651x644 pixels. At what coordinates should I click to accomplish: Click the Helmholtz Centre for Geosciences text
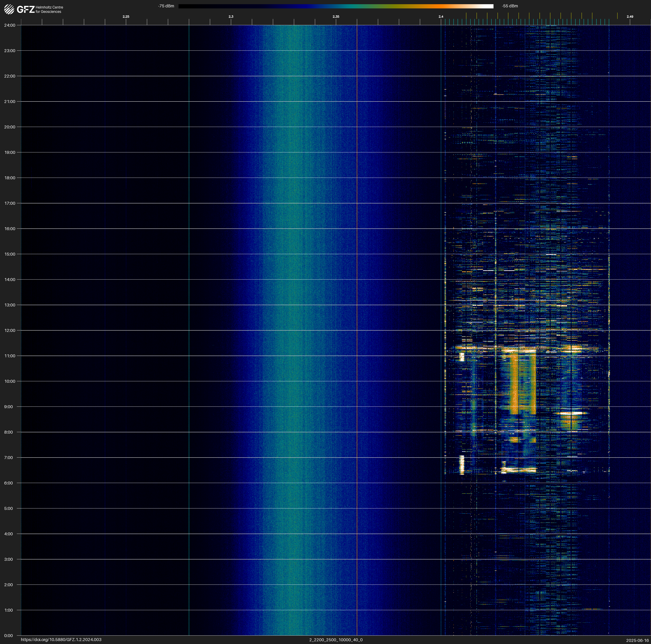(x=49, y=9)
